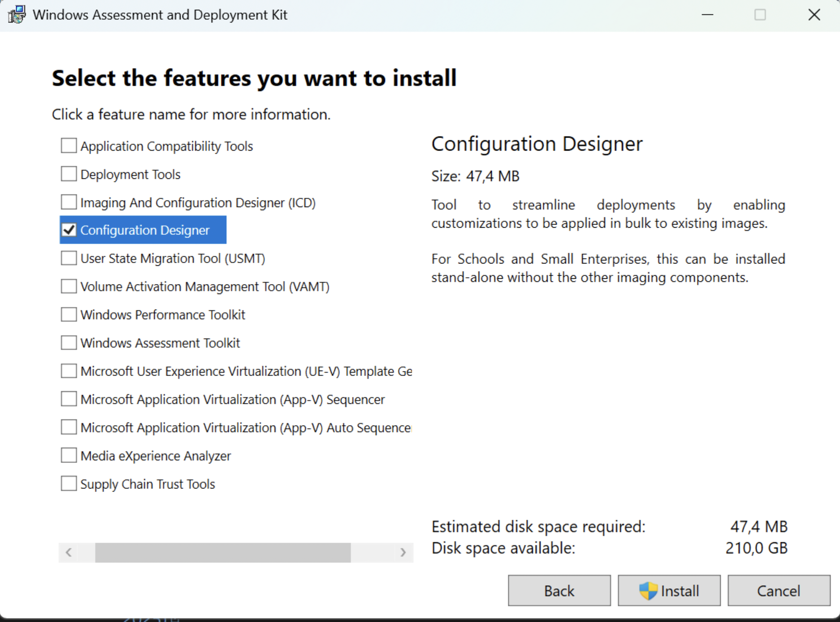The width and height of the screenshot is (840, 622).
Task: Select the Windows Performance Toolkit feature name
Action: click(163, 315)
